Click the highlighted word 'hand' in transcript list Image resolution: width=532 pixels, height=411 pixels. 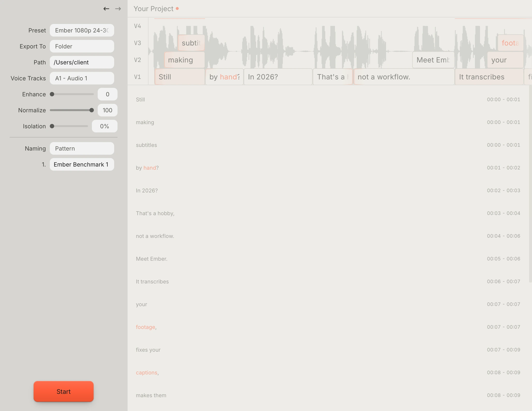(x=149, y=168)
